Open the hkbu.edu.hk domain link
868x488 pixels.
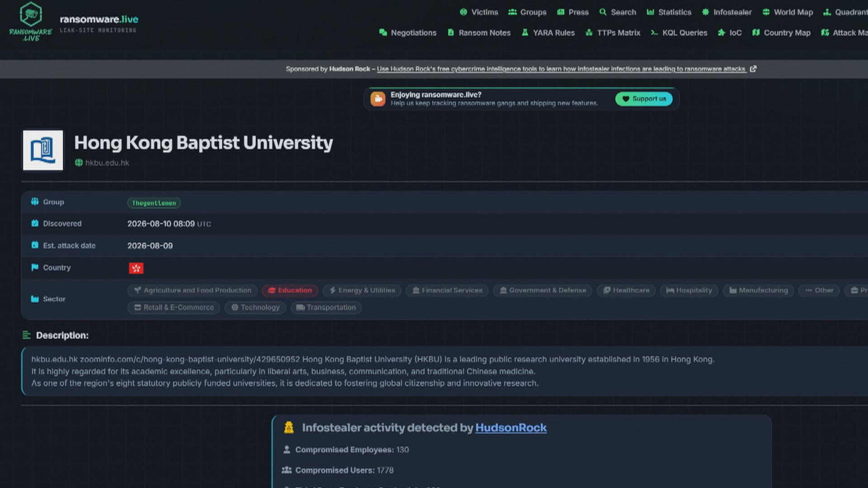tap(107, 163)
